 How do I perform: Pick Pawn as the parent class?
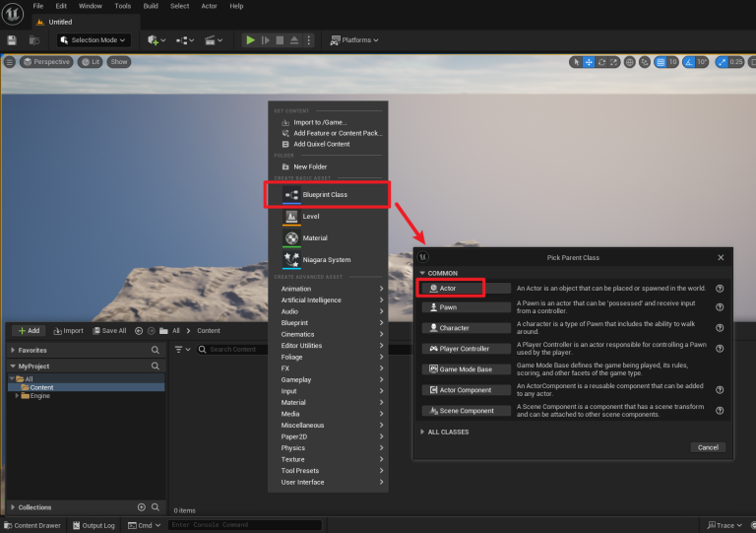click(x=466, y=307)
